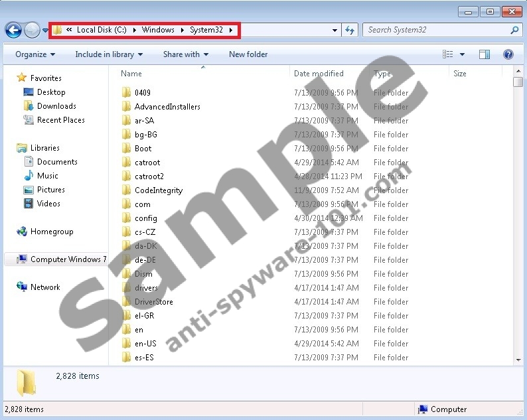Click the es-ES folder icon

tap(126, 358)
